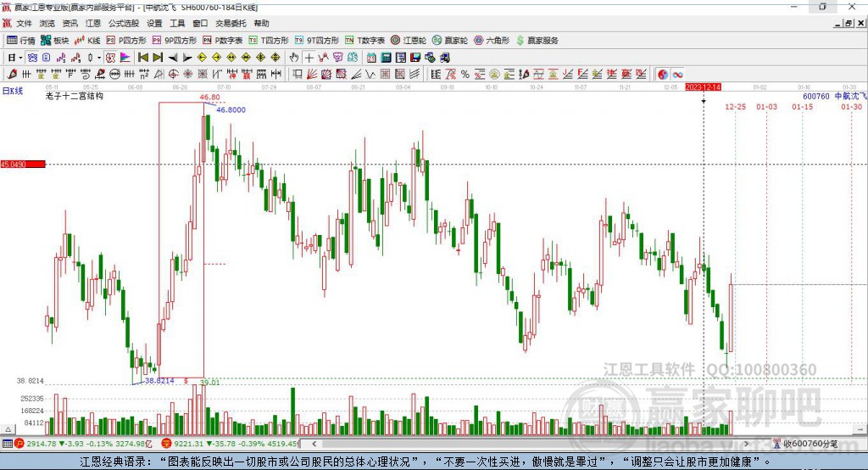Image resolution: width=868 pixels, height=470 pixels.
Task: Open the 工具 menu
Action: pyautogui.click(x=177, y=23)
